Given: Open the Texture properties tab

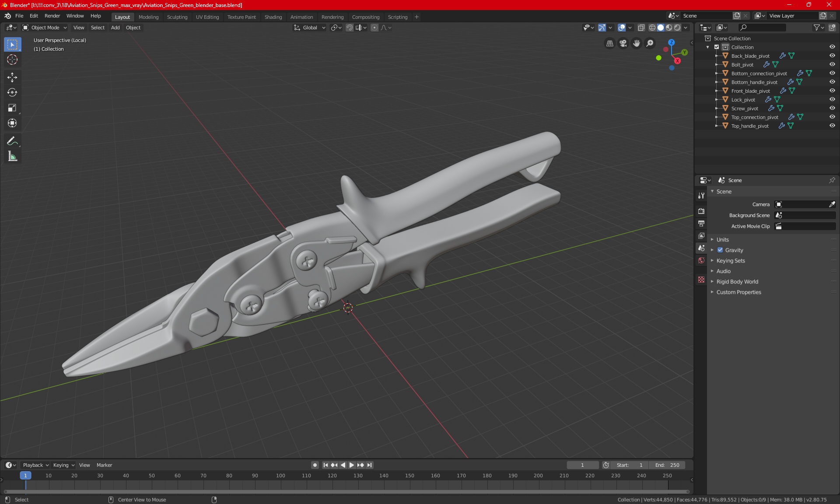Looking at the screenshot, I should point(701,280).
